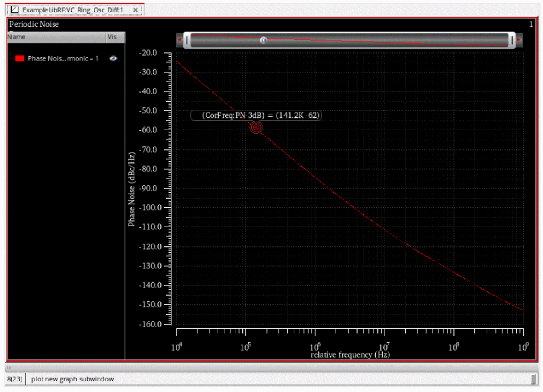Viewport: 543px width, 392px height.
Task: Select the Phase Noise harmonic = 1 trace entry
Action: click(x=63, y=58)
